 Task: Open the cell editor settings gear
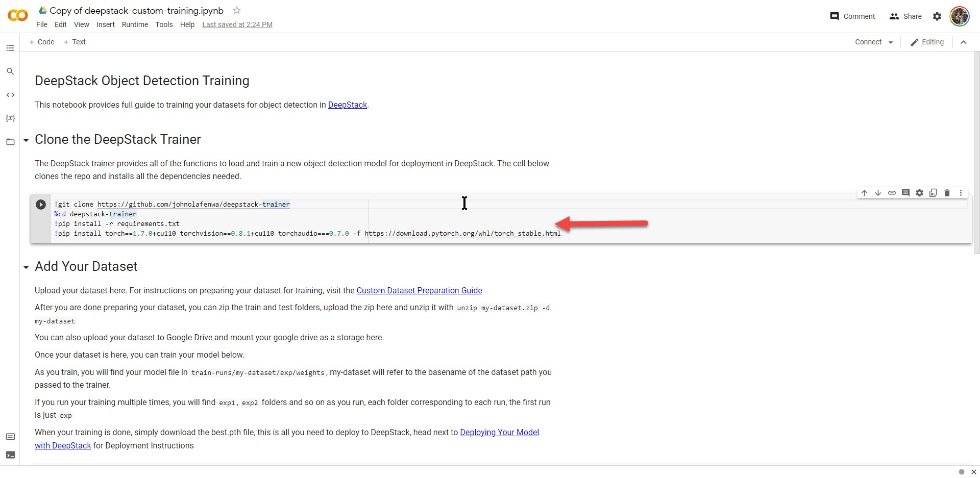(919, 193)
